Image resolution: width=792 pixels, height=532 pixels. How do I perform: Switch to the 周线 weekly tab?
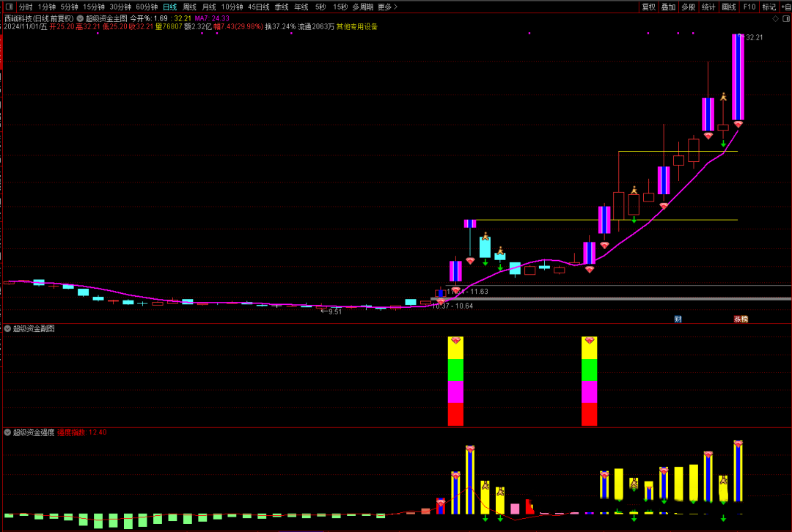coord(189,7)
